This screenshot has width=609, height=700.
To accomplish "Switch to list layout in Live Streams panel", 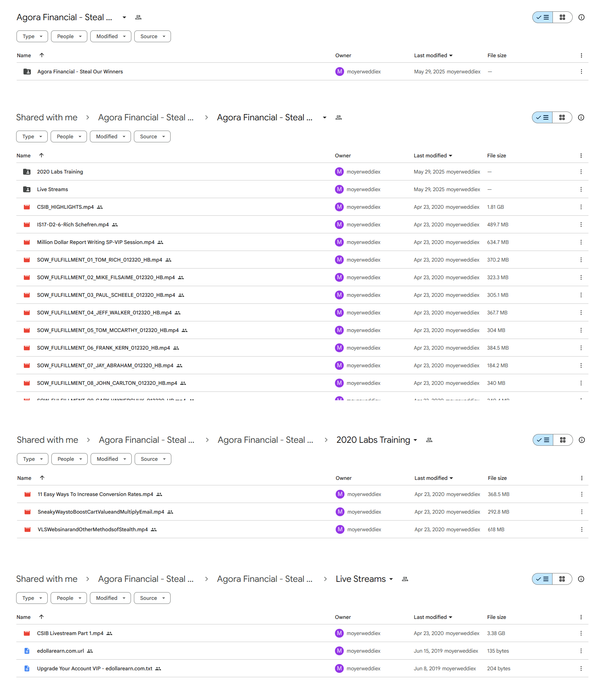I will (x=542, y=579).
